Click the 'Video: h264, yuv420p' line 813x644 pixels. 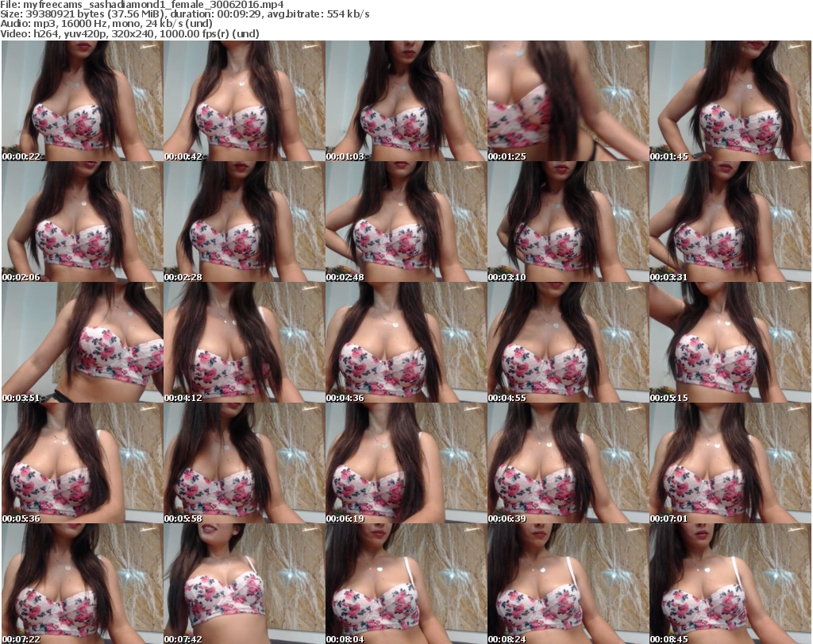(x=129, y=33)
